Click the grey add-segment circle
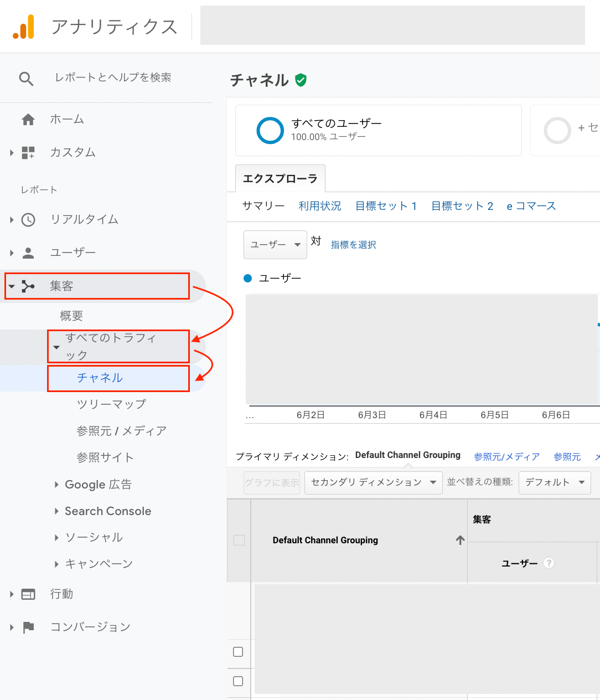The height and width of the screenshot is (700, 600). (x=557, y=131)
